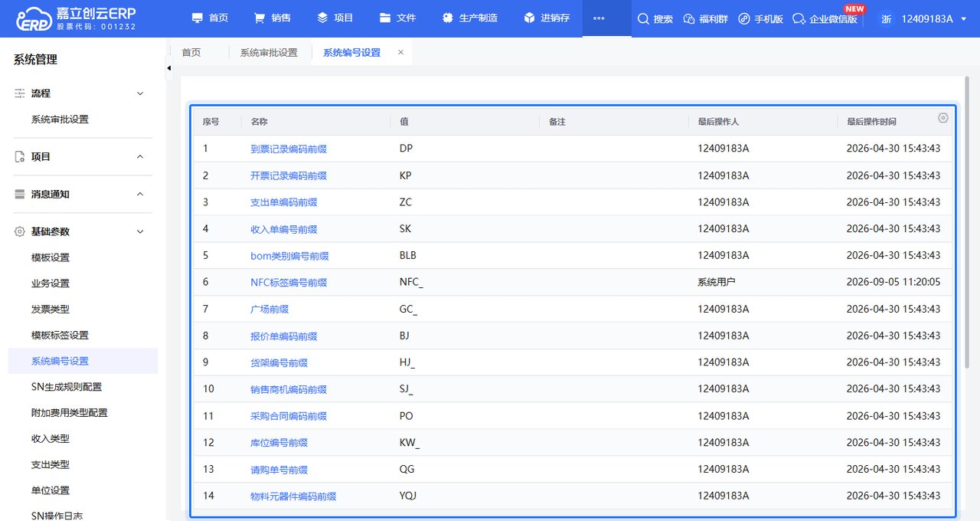Click the 销售 shopping cart icon
Image resolution: width=980 pixels, height=521 pixels.
260,18
